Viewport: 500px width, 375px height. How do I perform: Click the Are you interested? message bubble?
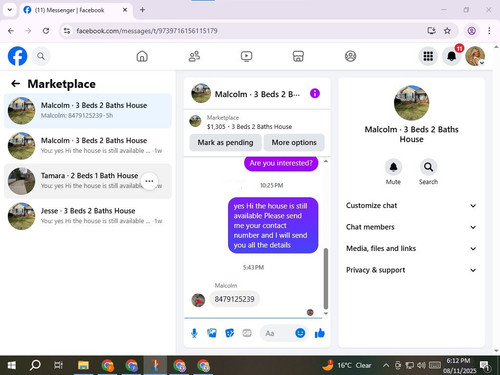click(281, 163)
